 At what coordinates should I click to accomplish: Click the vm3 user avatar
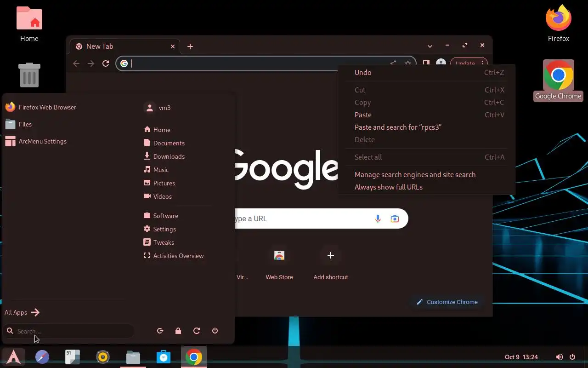pos(149,107)
